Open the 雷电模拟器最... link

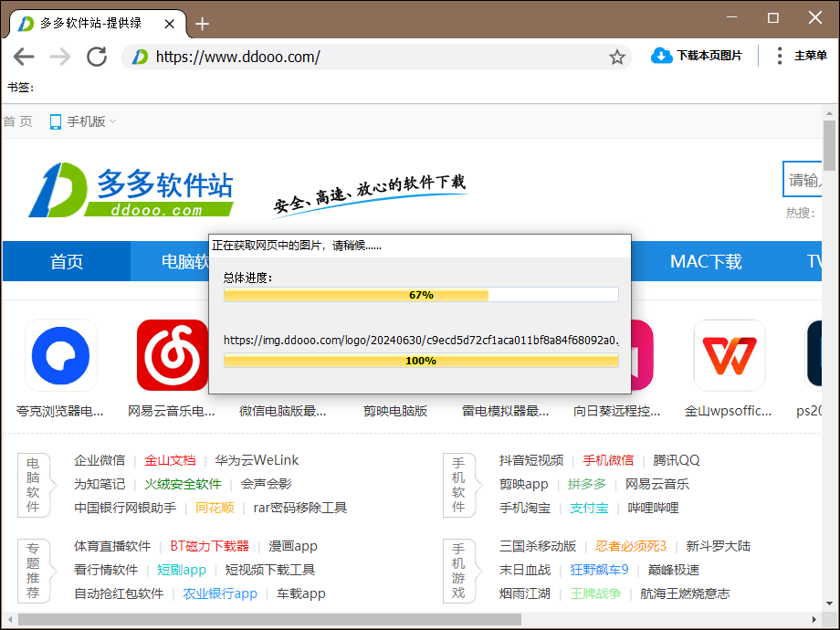tap(506, 411)
